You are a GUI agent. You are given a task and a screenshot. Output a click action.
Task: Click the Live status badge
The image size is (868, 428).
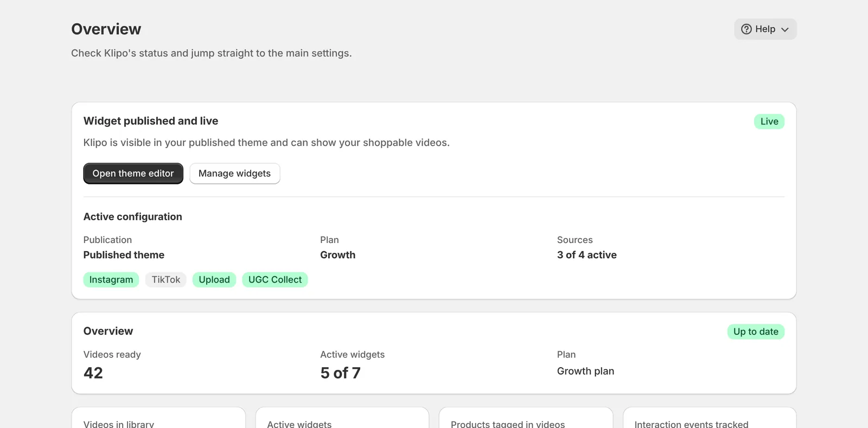[x=769, y=122]
